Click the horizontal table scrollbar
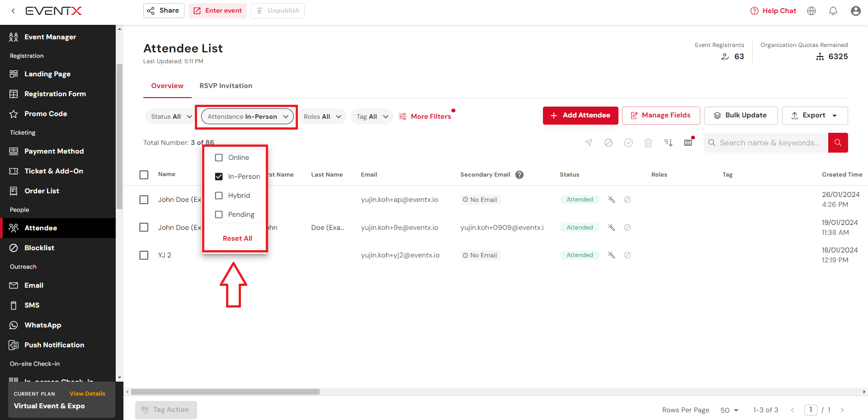Image resolution: width=868 pixels, height=420 pixels. click(225, 392)
